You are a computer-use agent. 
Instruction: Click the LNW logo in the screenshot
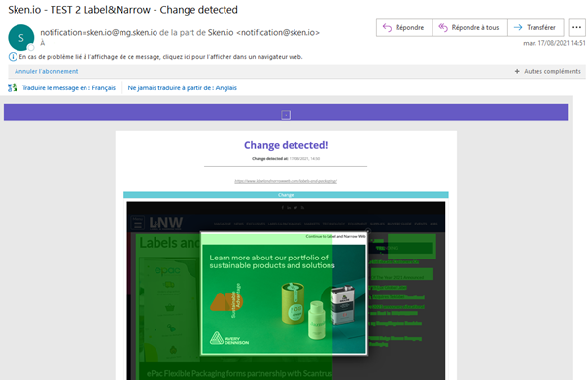click(166, 223)
